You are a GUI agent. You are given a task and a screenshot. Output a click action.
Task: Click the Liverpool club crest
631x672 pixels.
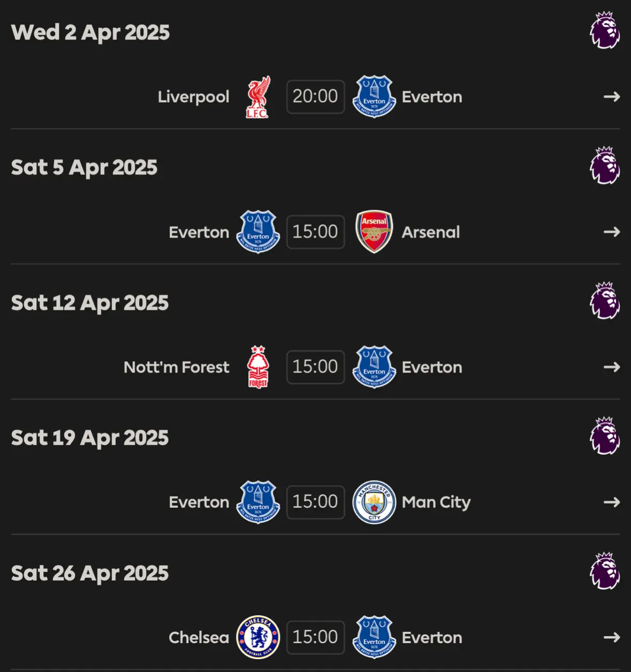[258, 97]
